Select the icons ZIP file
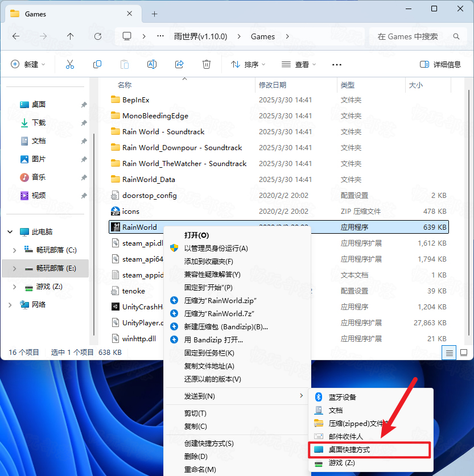Image resolution: width=474 pixels, height=476 pixels. [130, 212]
